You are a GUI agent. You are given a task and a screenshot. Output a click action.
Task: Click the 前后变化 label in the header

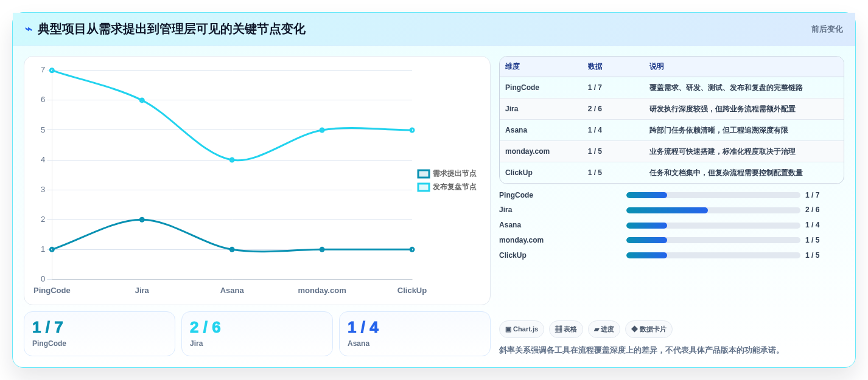point(827,29)
